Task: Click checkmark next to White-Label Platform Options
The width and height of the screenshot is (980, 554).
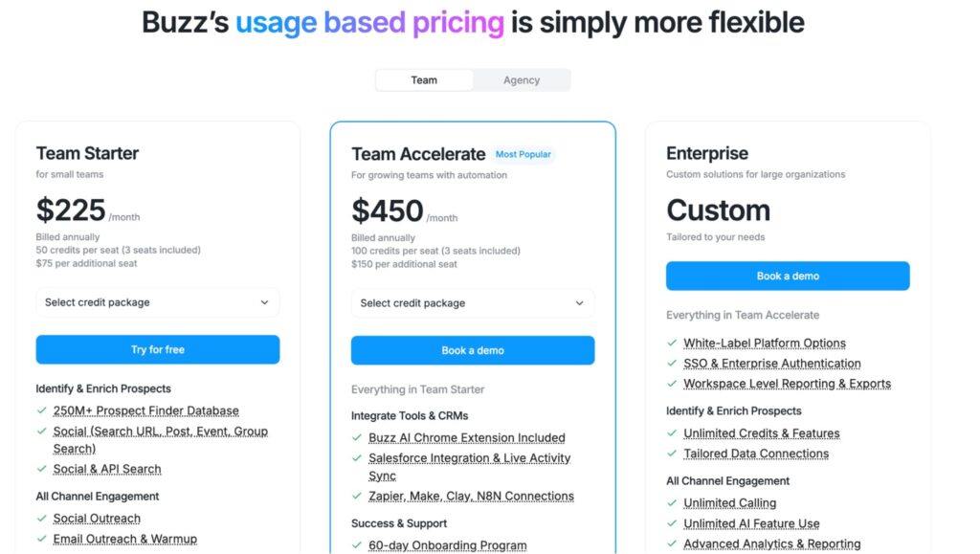Action: (672, 343)
